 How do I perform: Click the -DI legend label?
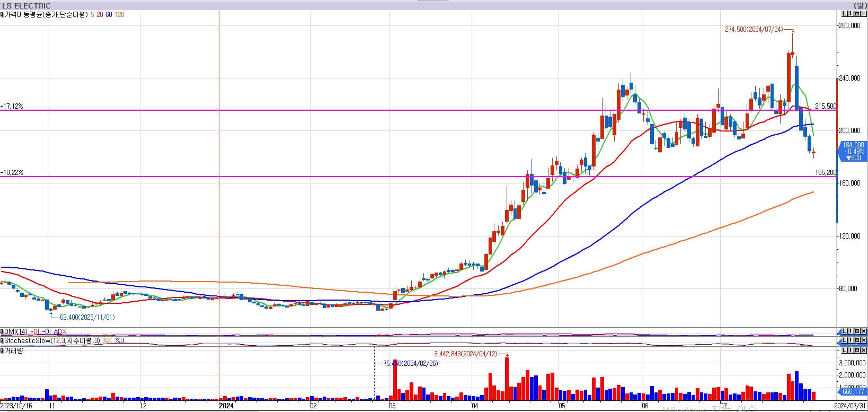click(47, 331)
